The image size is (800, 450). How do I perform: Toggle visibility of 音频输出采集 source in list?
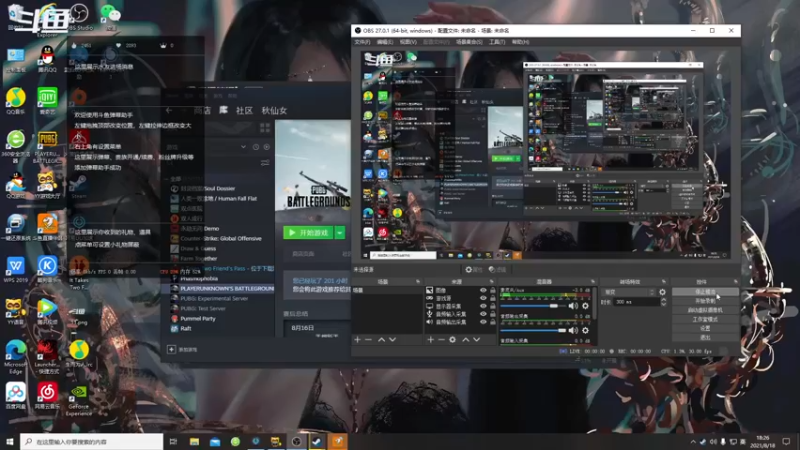click(x=483, y=322)
